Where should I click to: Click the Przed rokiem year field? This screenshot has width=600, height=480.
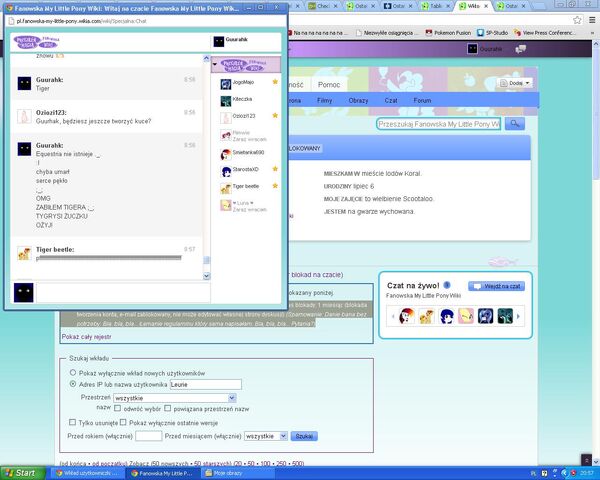click(x=149, y=436)
